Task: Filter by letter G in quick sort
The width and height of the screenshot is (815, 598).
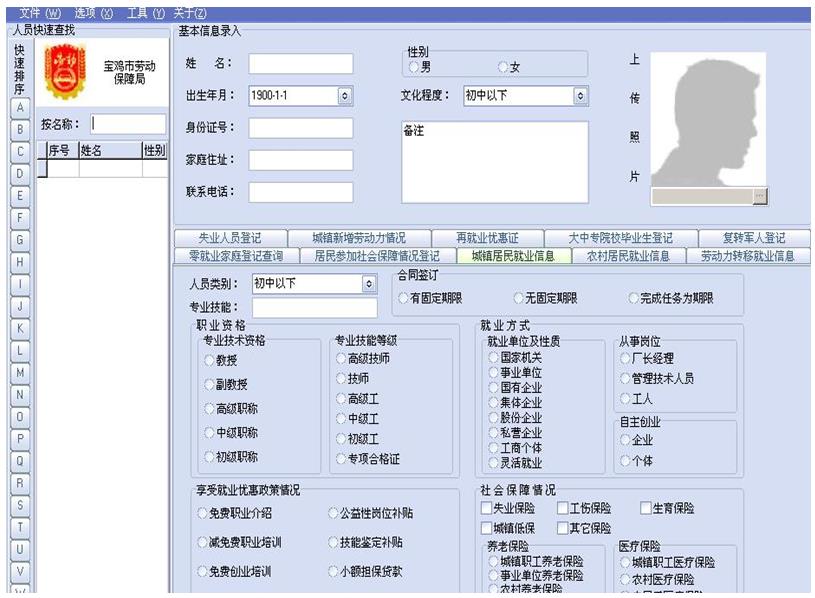Action: (x=20, y=240)
